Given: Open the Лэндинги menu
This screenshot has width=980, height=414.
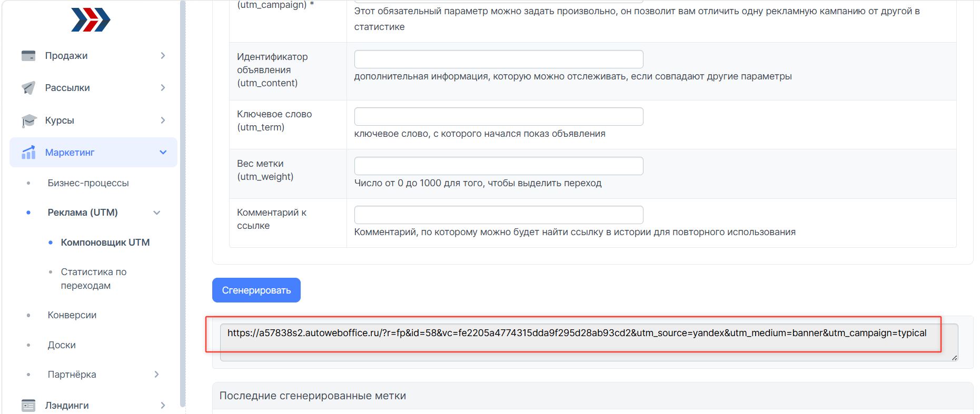Looking at the screenshot, I should (x=67, y=406).
